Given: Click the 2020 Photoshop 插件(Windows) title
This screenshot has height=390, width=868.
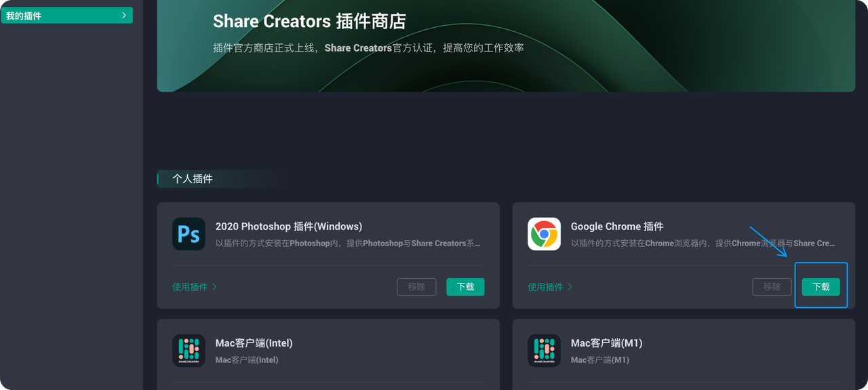Looking at the screenshot, I should pyautogui.click(x=289, y=227).
